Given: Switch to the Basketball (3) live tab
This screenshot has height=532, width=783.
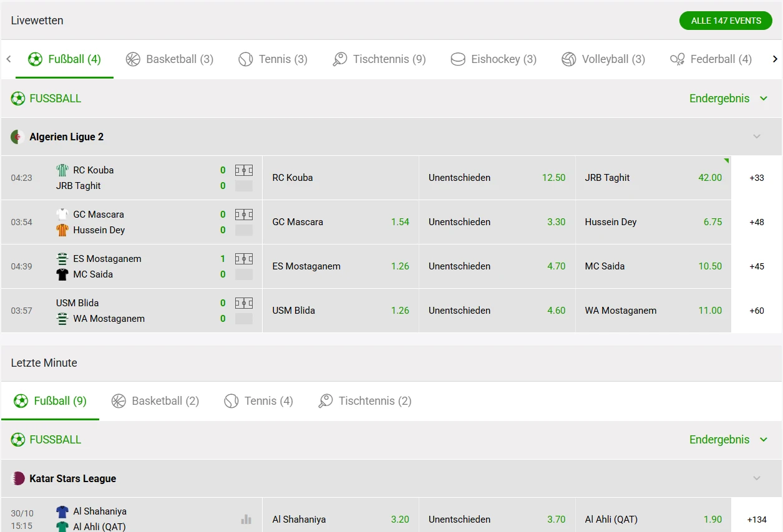Looking at the screenshot, I should pyautogui.click(x=169, y=59).
